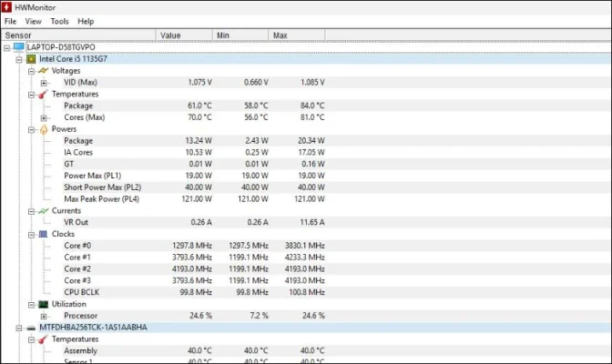The image size is (612, 364).
Task: Click the Clocks category icon
Action: click(43, 234)
